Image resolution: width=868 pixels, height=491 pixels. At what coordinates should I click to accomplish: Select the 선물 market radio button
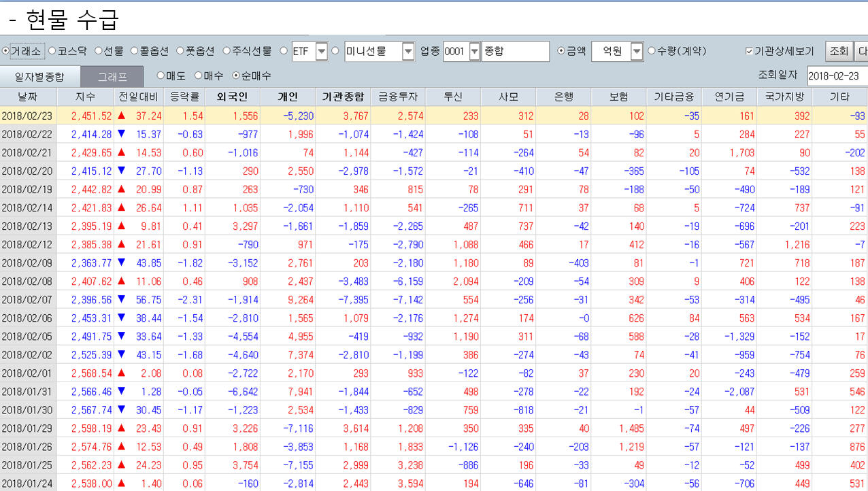[99, 51]
